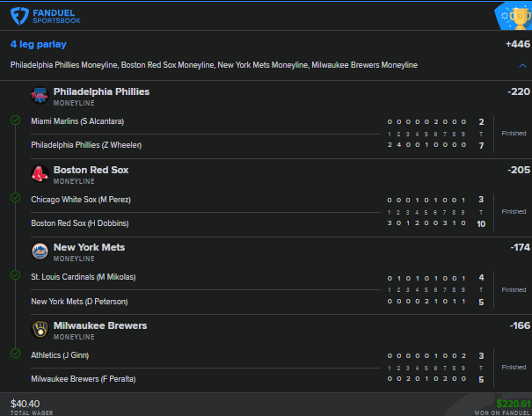Click the green check beside Chicago White Sox

(15, 198)
